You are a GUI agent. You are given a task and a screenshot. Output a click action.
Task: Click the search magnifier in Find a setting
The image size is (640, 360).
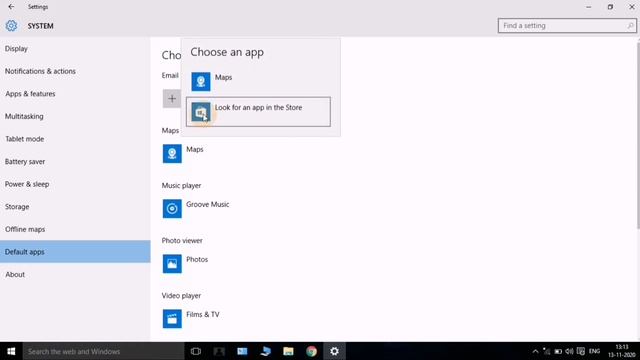[630, 26]
